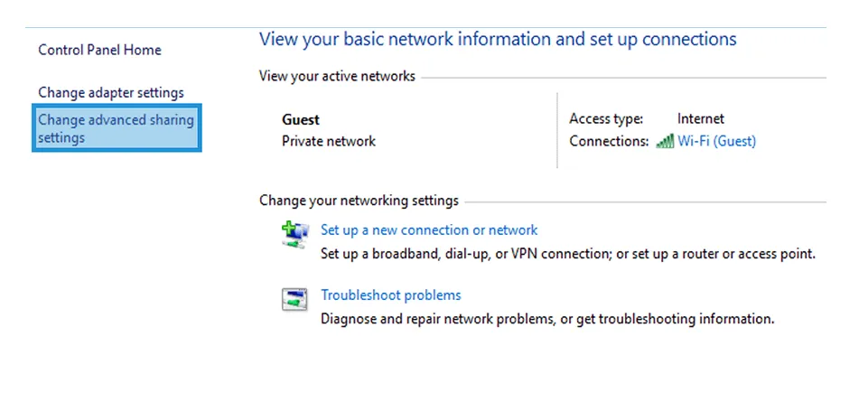
Task: Click the broadband, dial-up, or VPN description text
Action: point(568,254)
